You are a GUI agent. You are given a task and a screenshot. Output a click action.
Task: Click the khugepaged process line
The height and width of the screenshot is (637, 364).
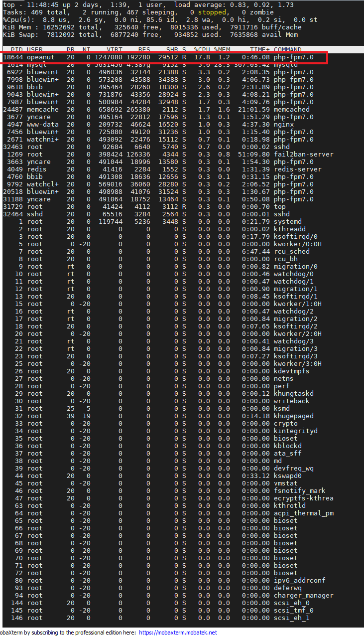(158, 416)
